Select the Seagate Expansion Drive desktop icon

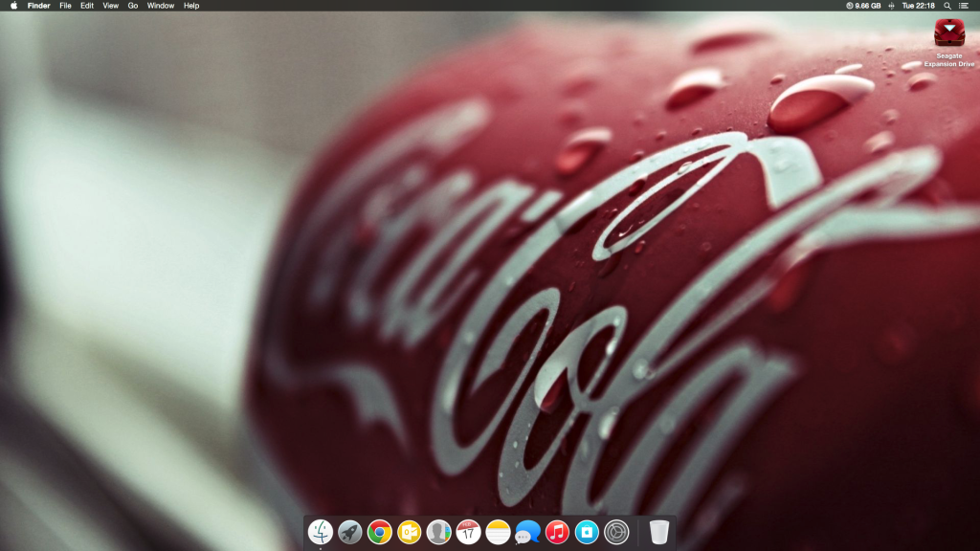(x=949, y=33)
